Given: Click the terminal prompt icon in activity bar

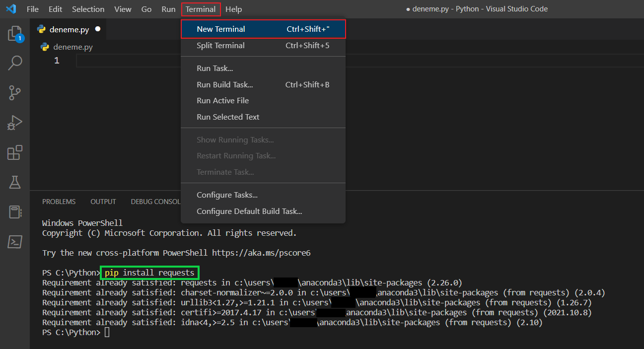Looking at the screenshot, I should tap(15, 242).
